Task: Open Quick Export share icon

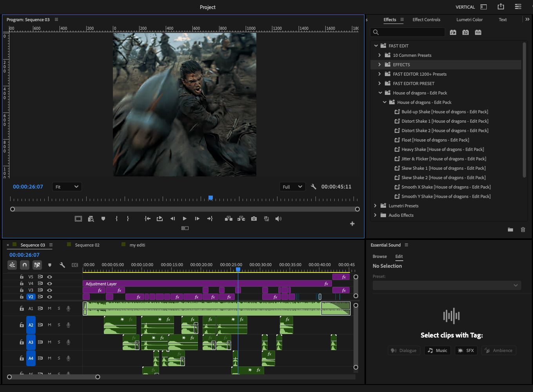Action: tap(501, 7)
